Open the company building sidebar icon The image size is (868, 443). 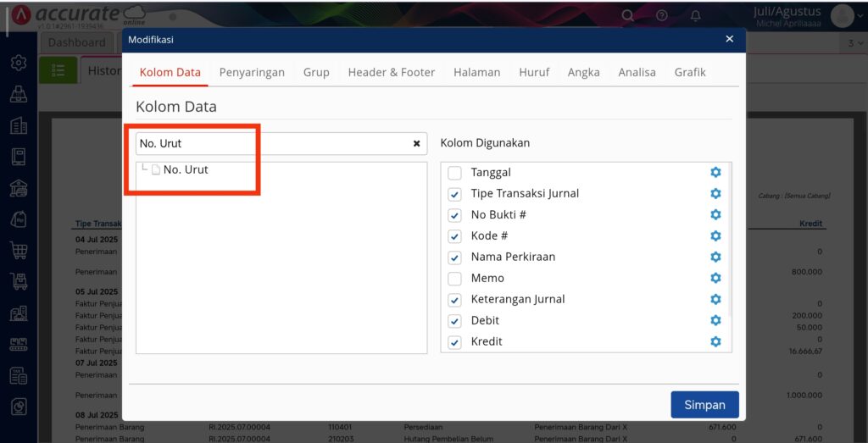pyautogui.click(x=19, y=125)
